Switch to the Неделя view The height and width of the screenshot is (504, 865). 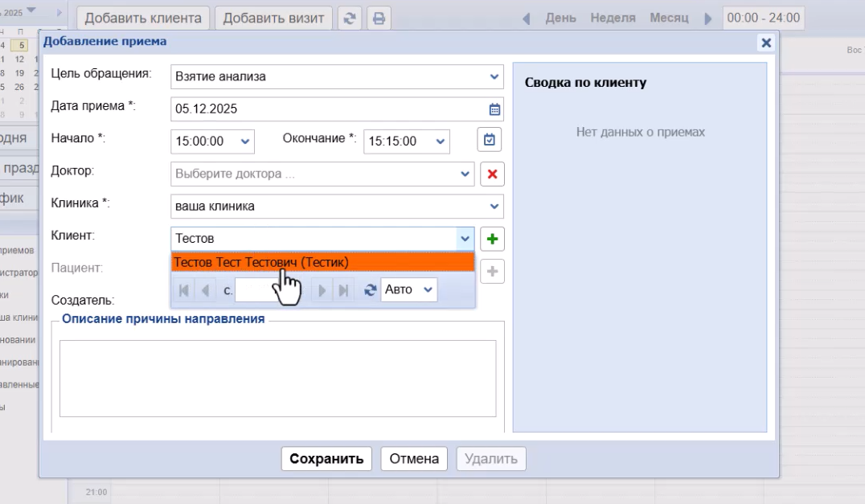click(x=613, y=18)
